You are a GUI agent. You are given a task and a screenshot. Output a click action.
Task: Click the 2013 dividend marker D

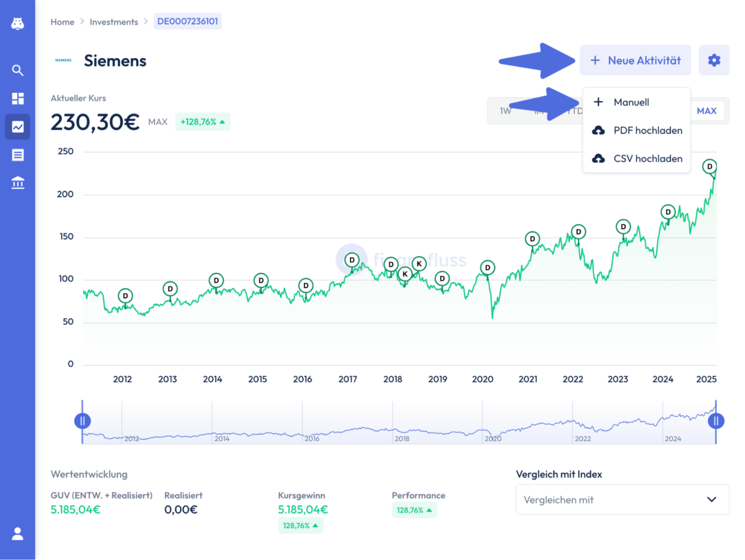(170, 289)
